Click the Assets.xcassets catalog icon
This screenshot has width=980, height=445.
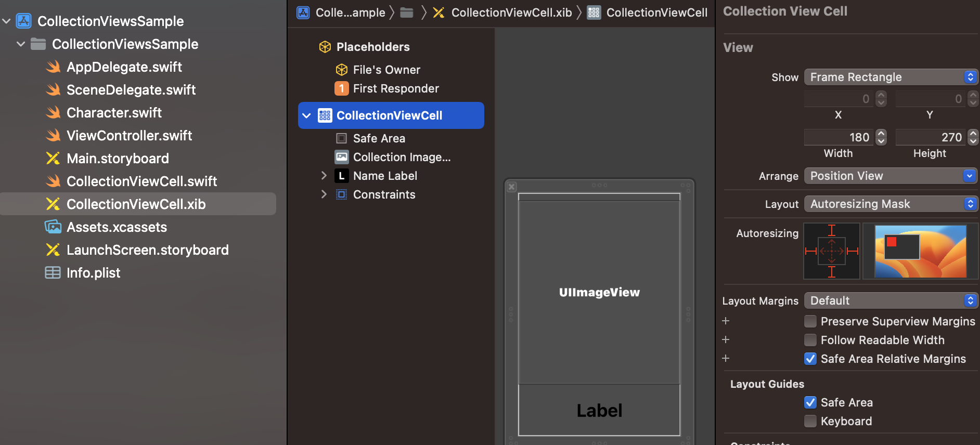pyautogui.click(x=53, y=227)
